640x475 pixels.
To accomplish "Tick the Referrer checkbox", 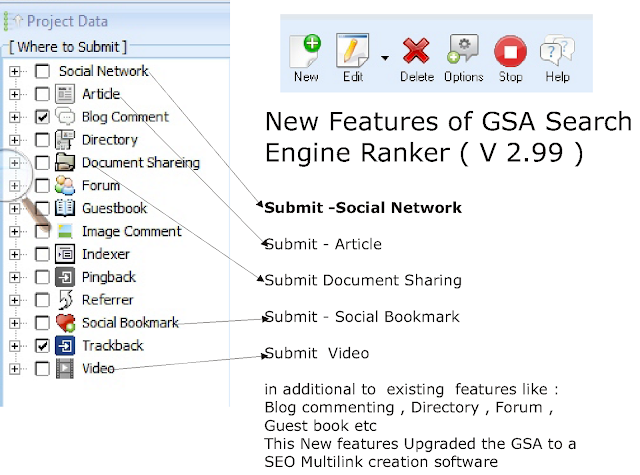I will point(42,300).
